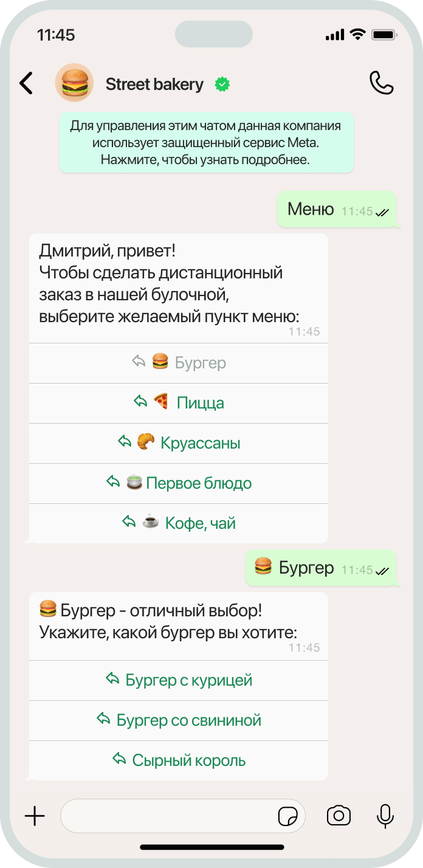
Task: Open attachments with the plus icon
Action: coord(35,816)
